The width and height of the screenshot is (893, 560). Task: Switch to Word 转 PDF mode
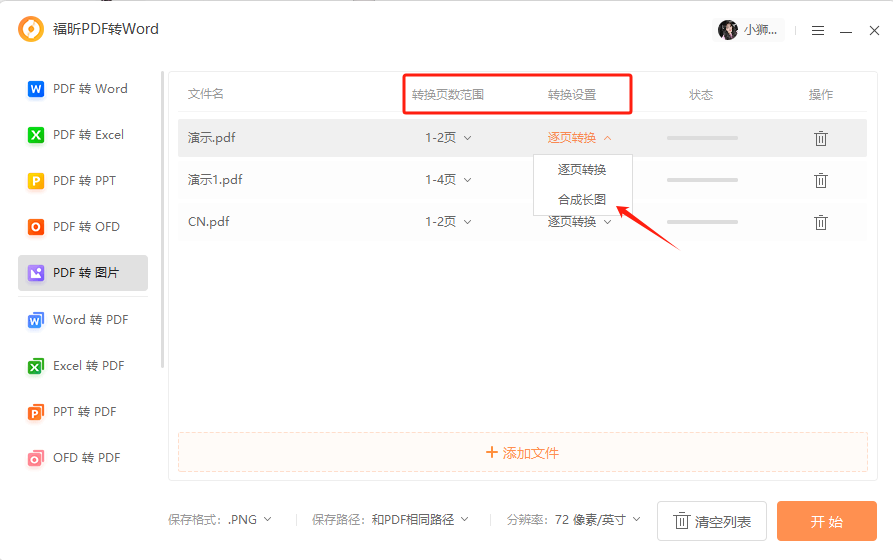(83, 320)
